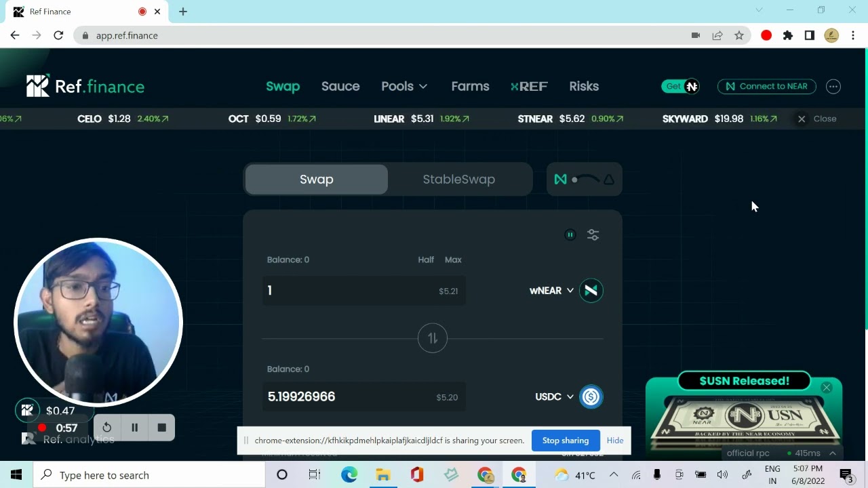Toggle Chrome side panel icon
Image resolution: width=868 pixels, height=488 pixels.
coord(810,35)
